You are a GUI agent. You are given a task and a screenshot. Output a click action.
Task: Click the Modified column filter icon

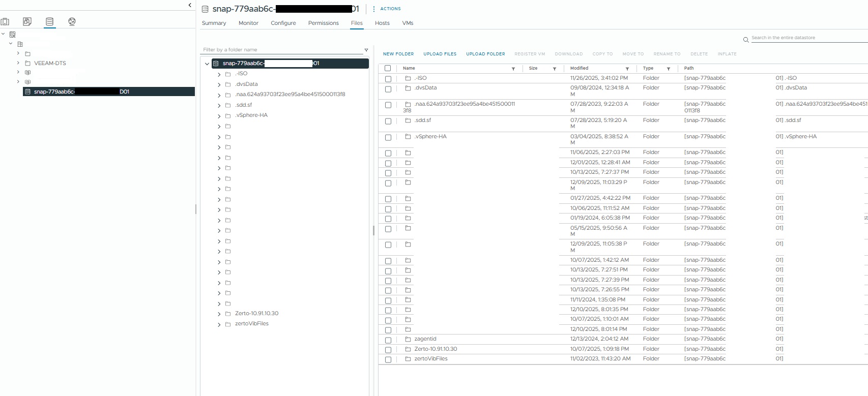click(x=627, y=69)
